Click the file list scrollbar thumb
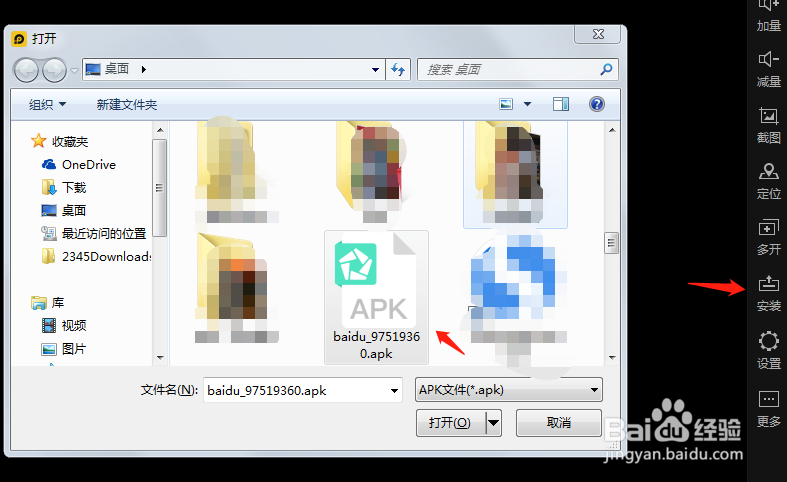 click(x=611, y=244)
